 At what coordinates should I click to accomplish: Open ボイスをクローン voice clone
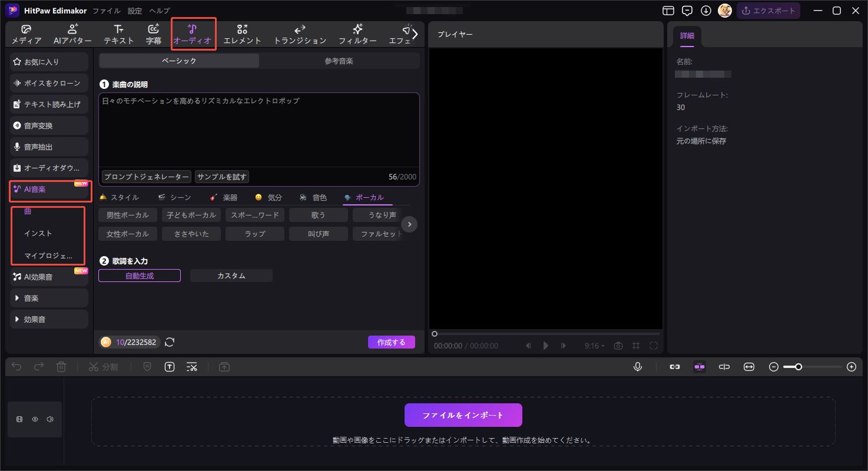49,83
